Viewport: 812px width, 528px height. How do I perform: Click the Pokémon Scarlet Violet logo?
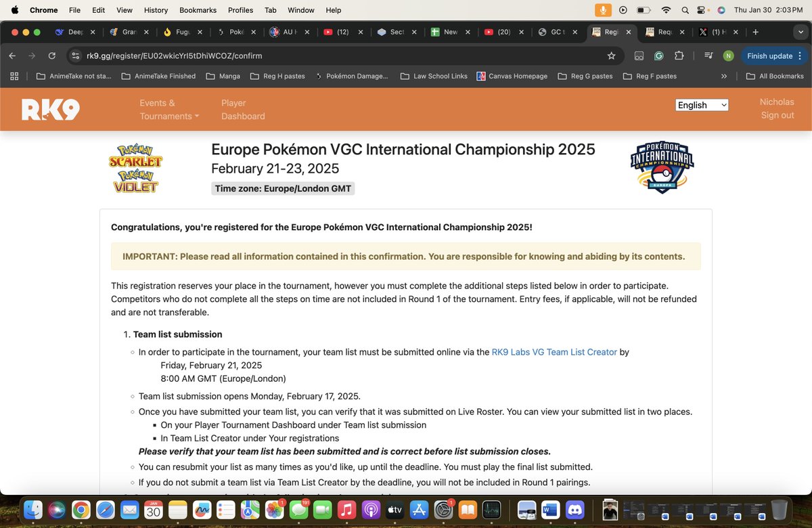(136, 168)
